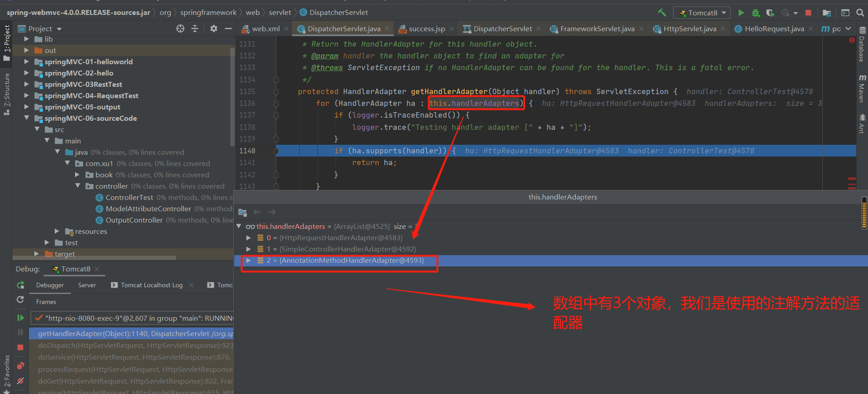
Task: Open Project Structure from top toolbar
Action: [x=827, y=13]
